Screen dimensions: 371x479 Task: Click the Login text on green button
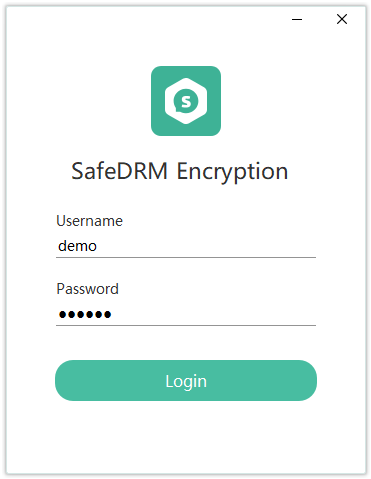pyautogui.click(x=186, y=382)
